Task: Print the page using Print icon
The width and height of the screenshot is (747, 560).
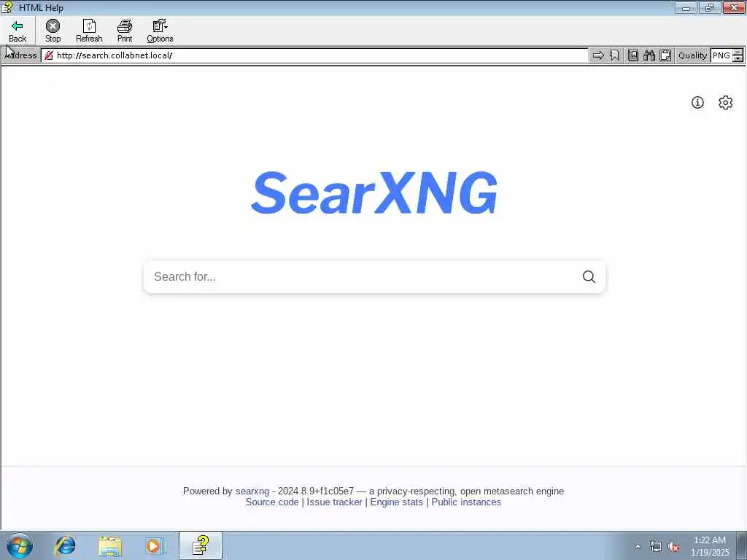Action: tap(125, 31)
